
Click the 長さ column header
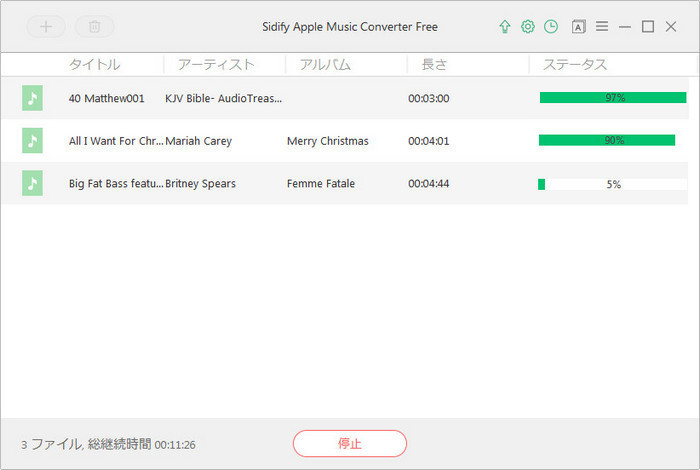[x=434, y=64]
